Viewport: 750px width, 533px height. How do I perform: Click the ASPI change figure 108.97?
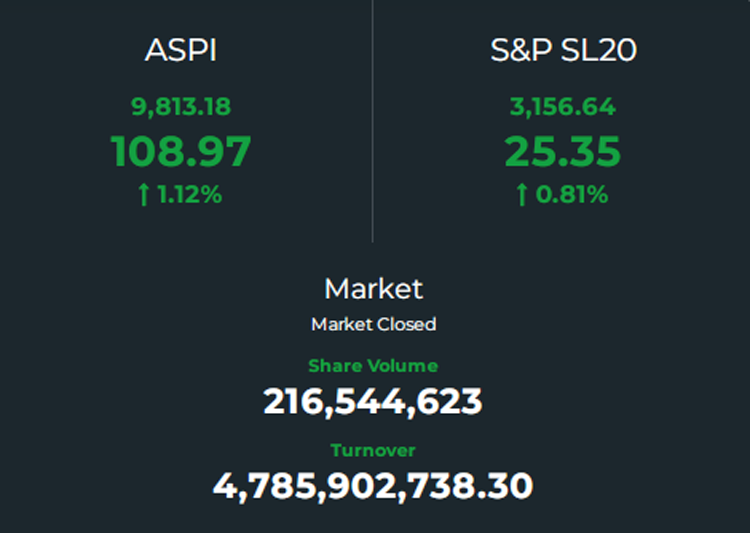(x=180, y=152)
